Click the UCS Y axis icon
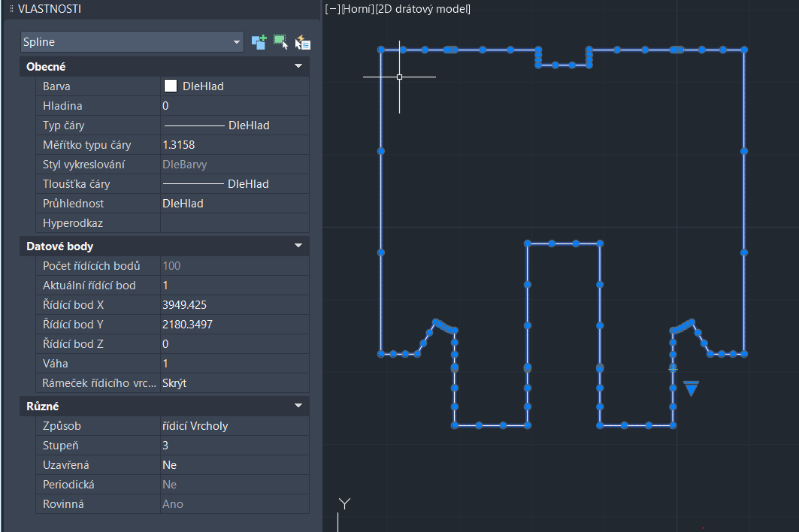 point(344,504)
